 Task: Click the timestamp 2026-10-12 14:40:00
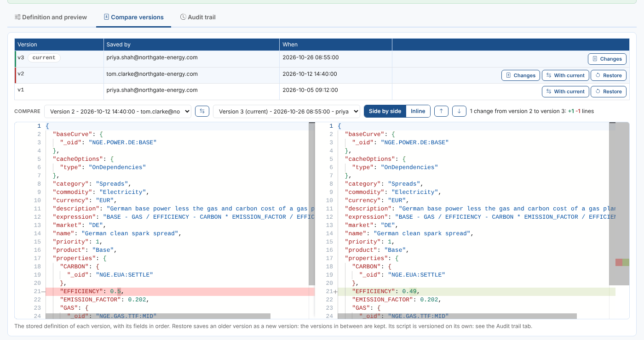(310, 74)
